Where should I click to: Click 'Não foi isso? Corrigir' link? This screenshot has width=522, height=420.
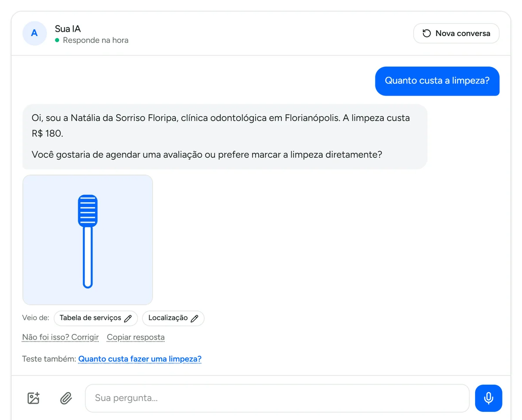(60, 337)
